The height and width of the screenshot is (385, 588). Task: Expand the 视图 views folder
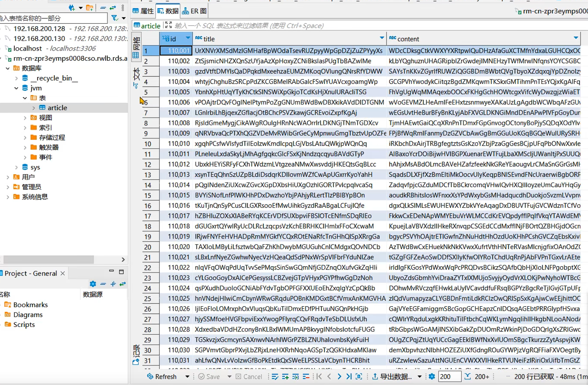25,118
